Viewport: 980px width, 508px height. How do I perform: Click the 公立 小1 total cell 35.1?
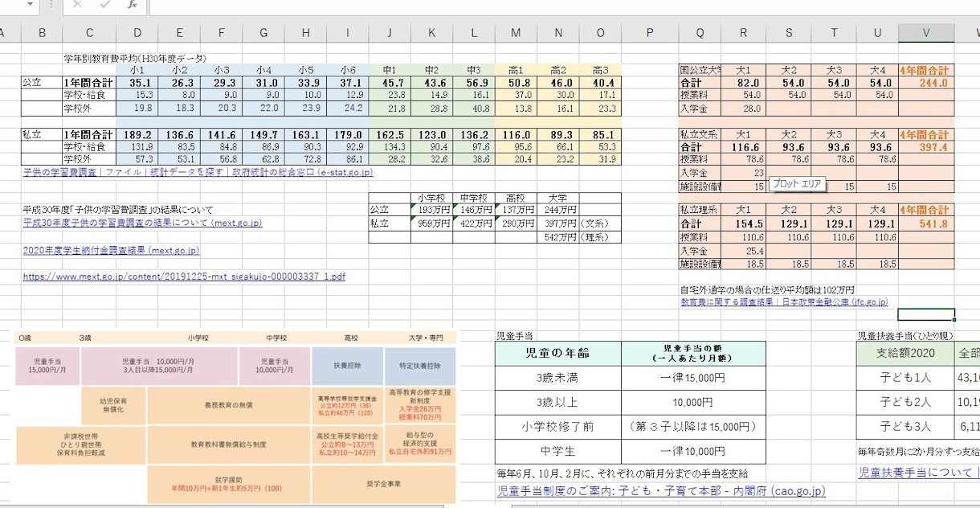click(x=137, y=83)
